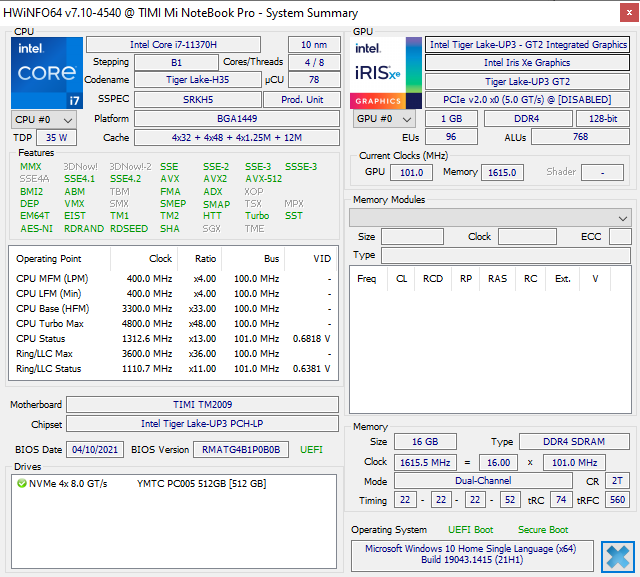Open the GPU #0 selector dropdown

(x=384, y=119)
